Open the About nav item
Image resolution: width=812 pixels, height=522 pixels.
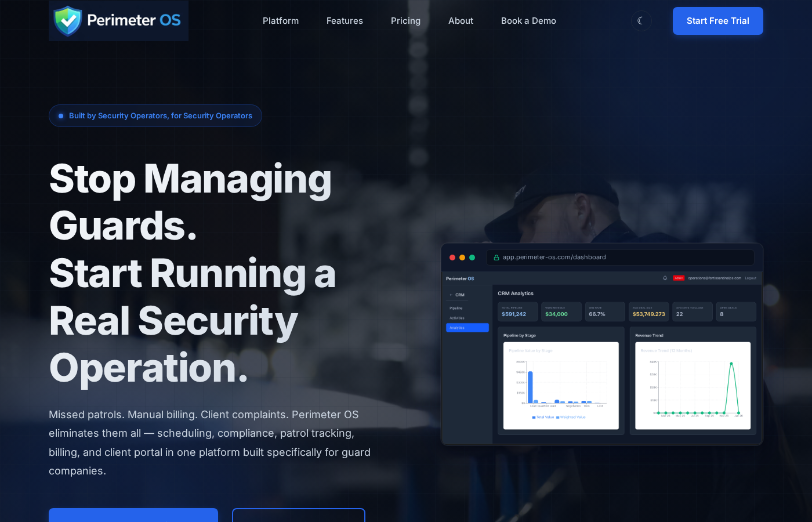click(x=461, y=21)
